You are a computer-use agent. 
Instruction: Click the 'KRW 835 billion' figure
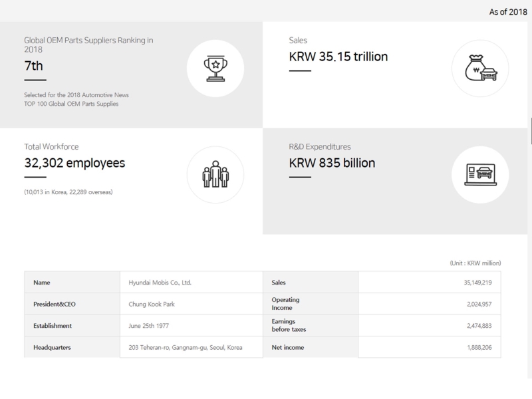(332, 163)
